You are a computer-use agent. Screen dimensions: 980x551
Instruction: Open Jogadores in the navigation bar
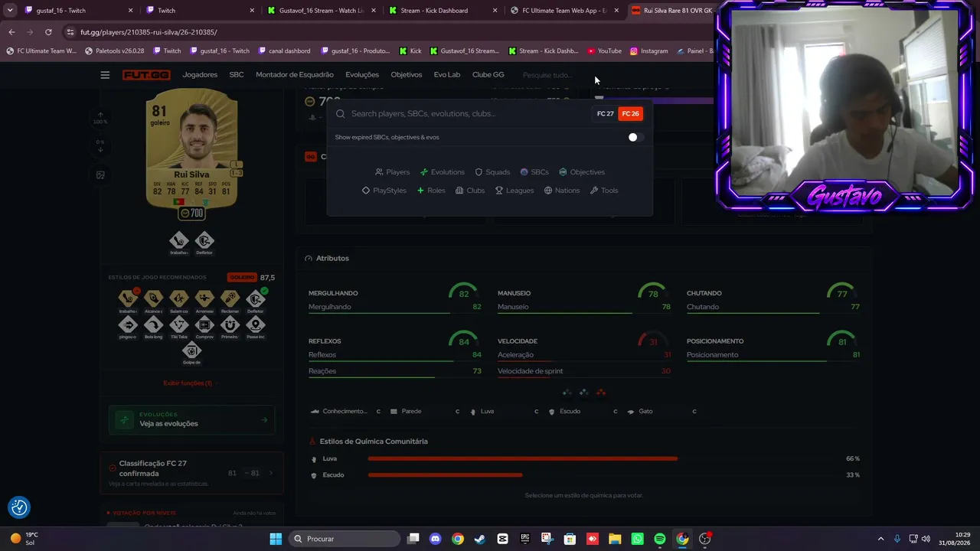point(200,75)
